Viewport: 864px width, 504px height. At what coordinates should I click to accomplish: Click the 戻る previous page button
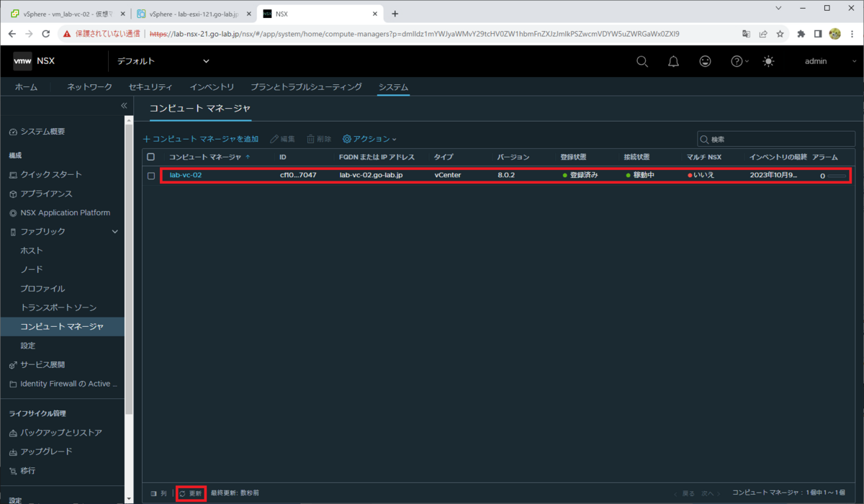(x=684, y=493)
